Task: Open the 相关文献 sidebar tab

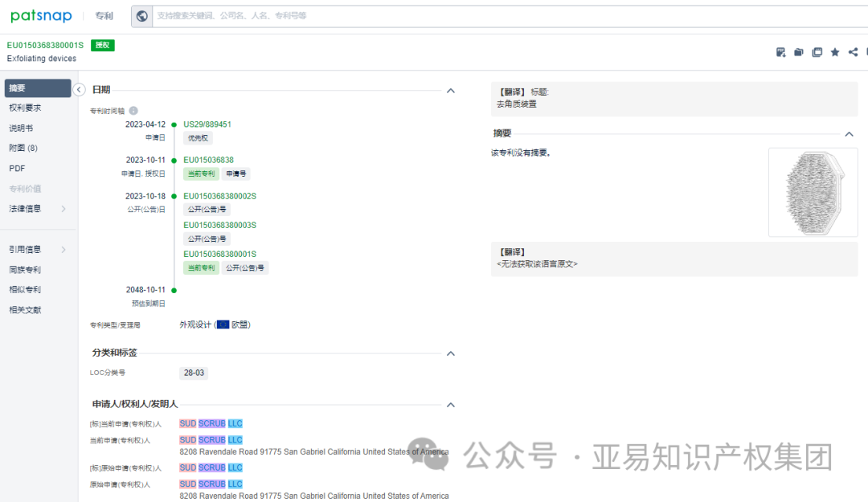Action: click(25, 310)
